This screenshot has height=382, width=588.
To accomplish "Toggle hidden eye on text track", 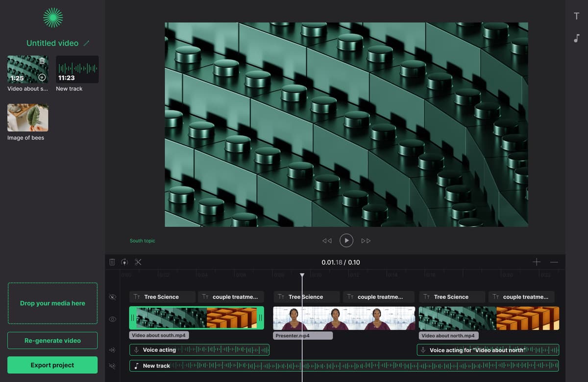I will tap(112, 297).
